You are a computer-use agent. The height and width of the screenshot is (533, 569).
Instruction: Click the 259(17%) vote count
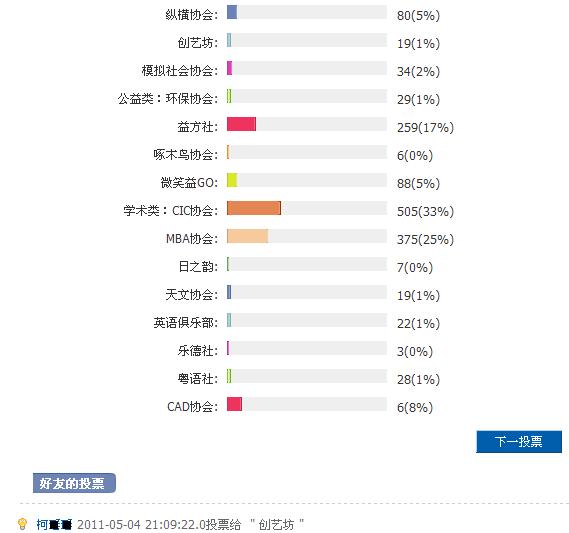pos(425,127)
